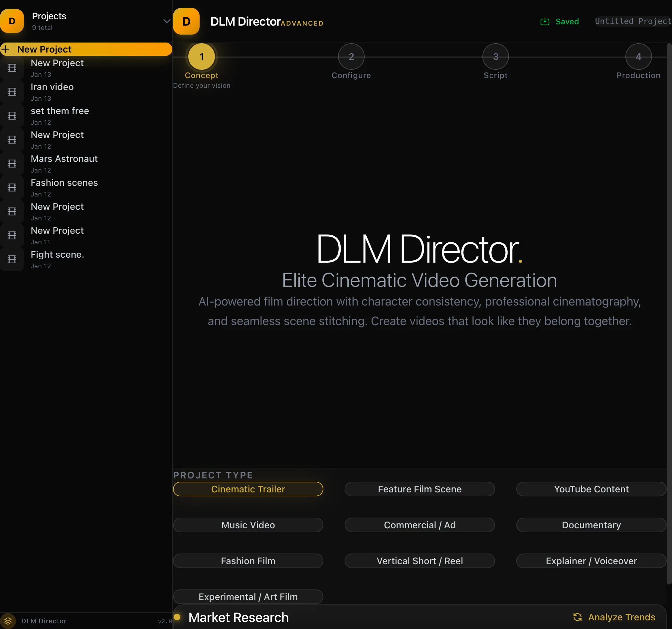Select Experimental / Art Film type
This screenshot has width=672, height=629.
pos(248,597)
